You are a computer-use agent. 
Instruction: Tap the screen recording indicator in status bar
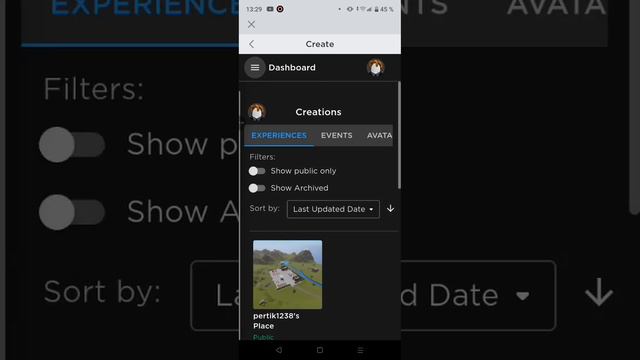[280, 9]
